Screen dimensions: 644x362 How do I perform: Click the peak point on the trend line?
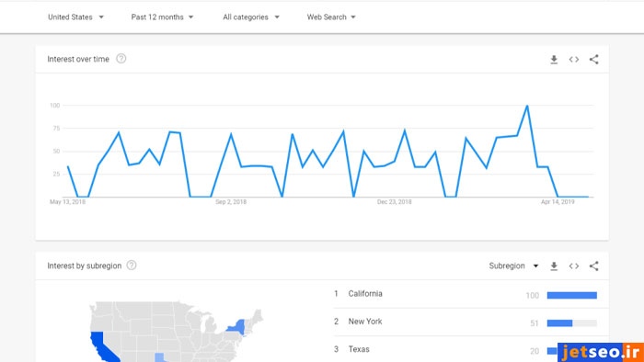(527, 106)
